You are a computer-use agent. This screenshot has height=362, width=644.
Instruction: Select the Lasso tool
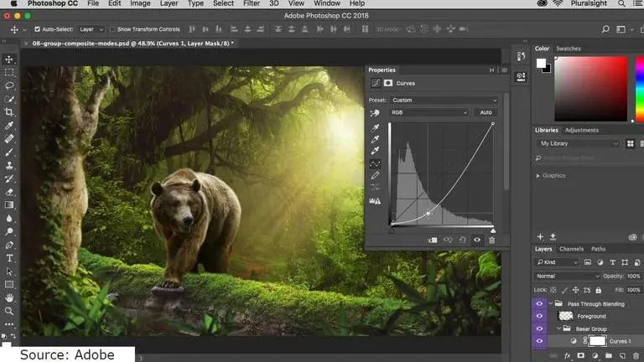click(9, 85)
